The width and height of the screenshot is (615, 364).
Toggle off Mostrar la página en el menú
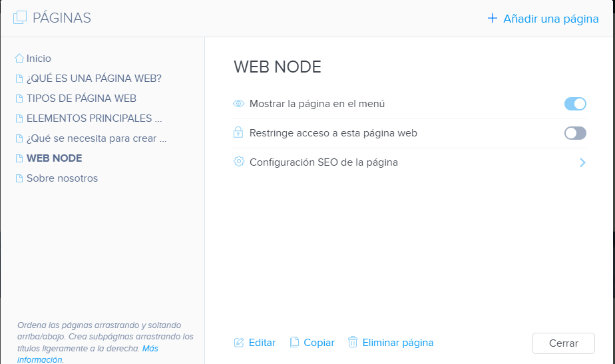point(575,104)
